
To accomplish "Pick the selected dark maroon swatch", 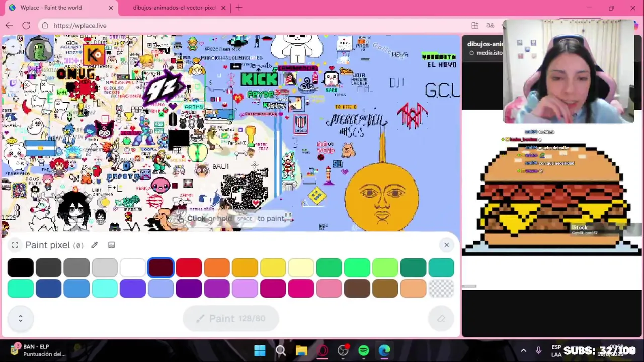I will point(160,267).
